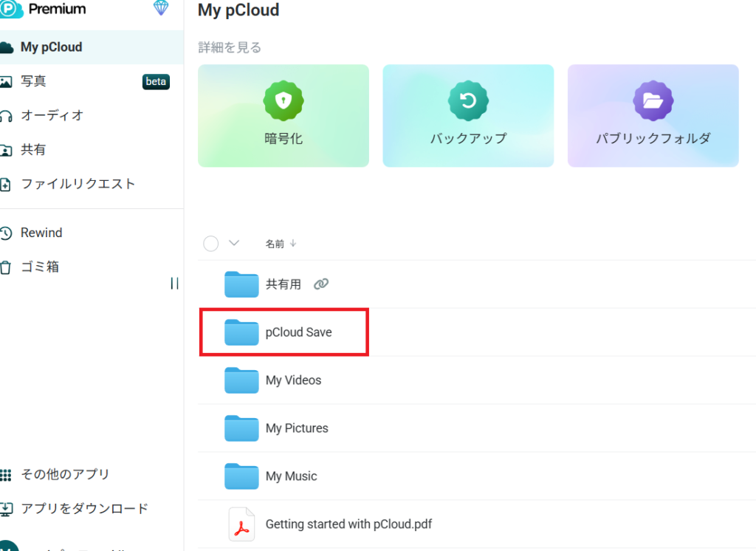Select My pCloud in sidebar
This screenshot has height=551, width=756.
tap(51, 47)
